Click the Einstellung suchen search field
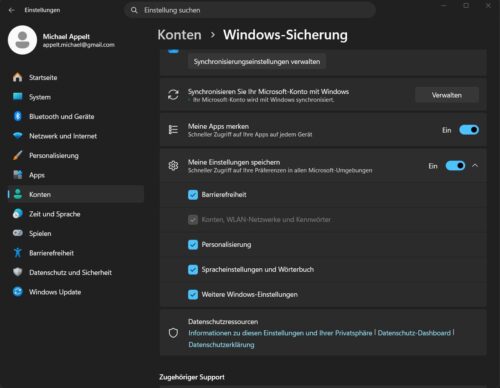This screenshot has width=500, height=388. 250,10
